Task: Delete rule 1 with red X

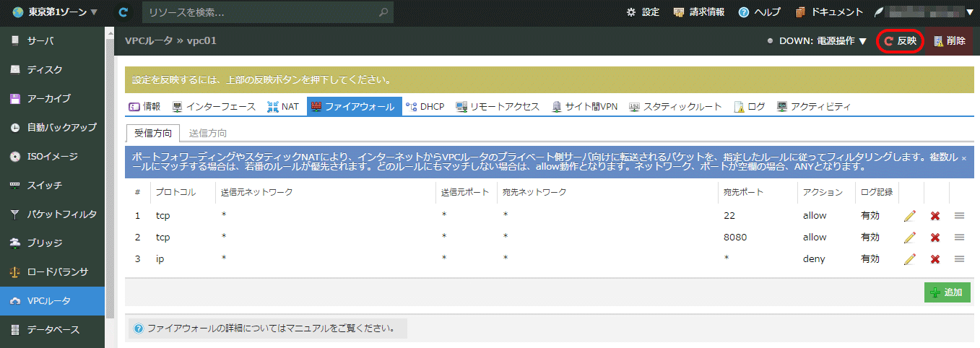Action: pyautogui.click(x=935, y=216)
